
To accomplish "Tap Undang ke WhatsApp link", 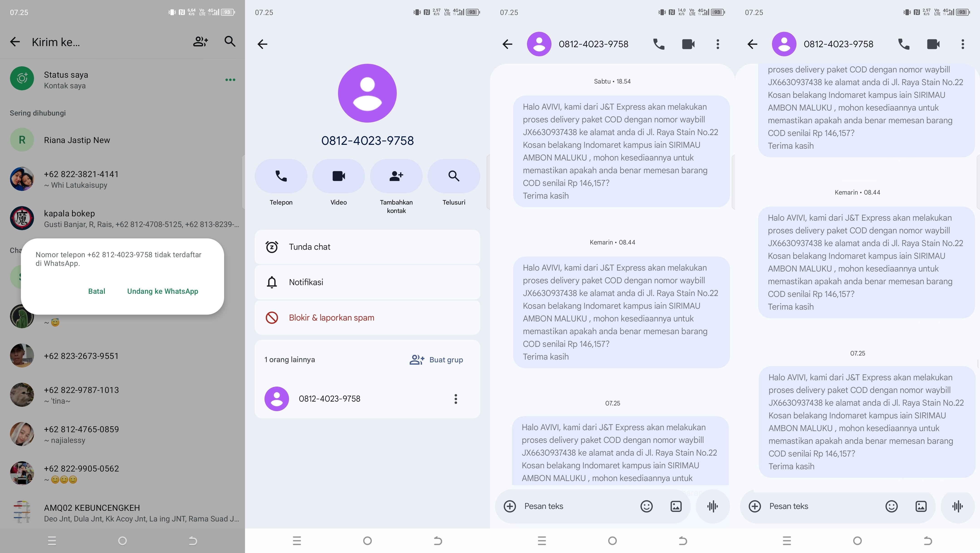I will [162, 291].
